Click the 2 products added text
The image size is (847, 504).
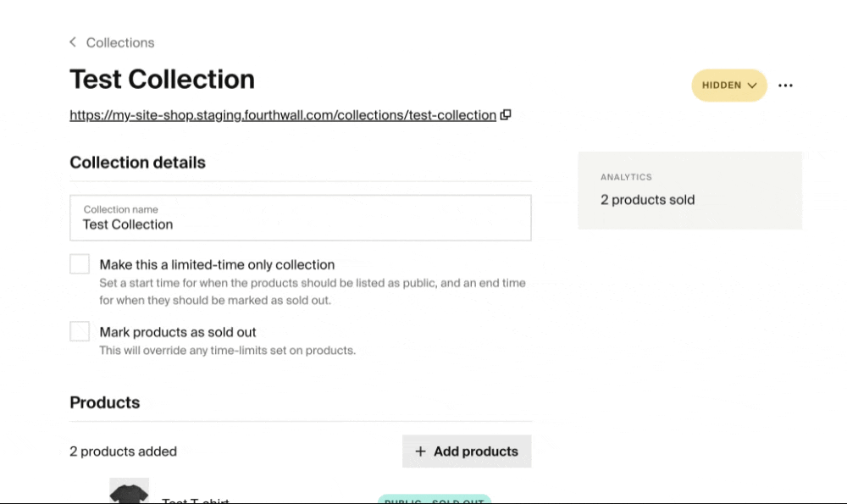(123, 451)
